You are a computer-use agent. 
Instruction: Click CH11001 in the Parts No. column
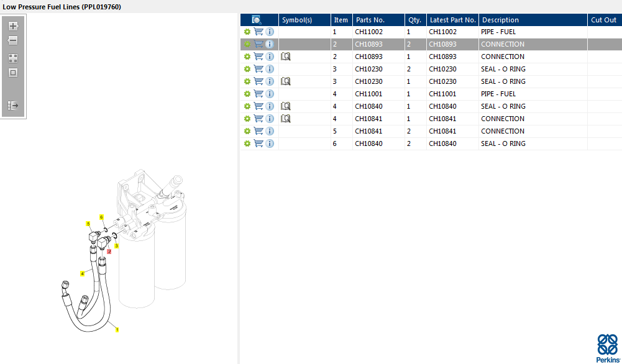click(x=378, y=94)
